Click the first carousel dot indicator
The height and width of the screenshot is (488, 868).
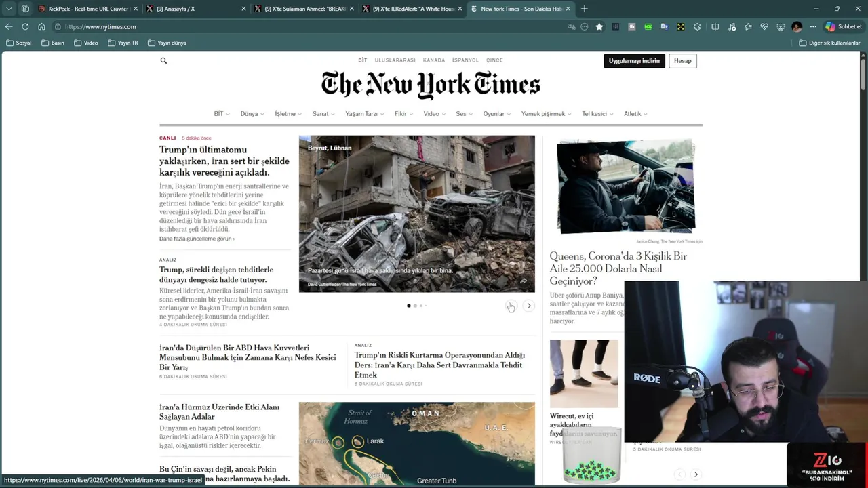click(x=408, y=306)
